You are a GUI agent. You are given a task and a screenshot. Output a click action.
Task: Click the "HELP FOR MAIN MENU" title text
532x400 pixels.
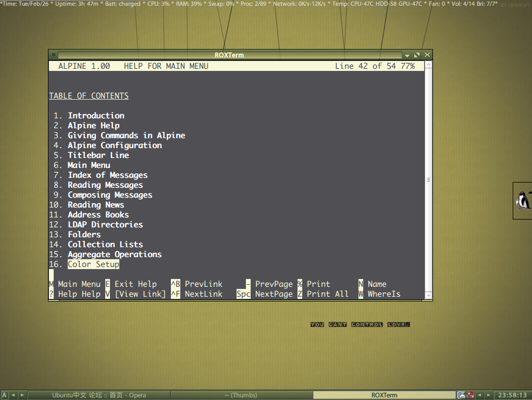[x=166, y=66]
